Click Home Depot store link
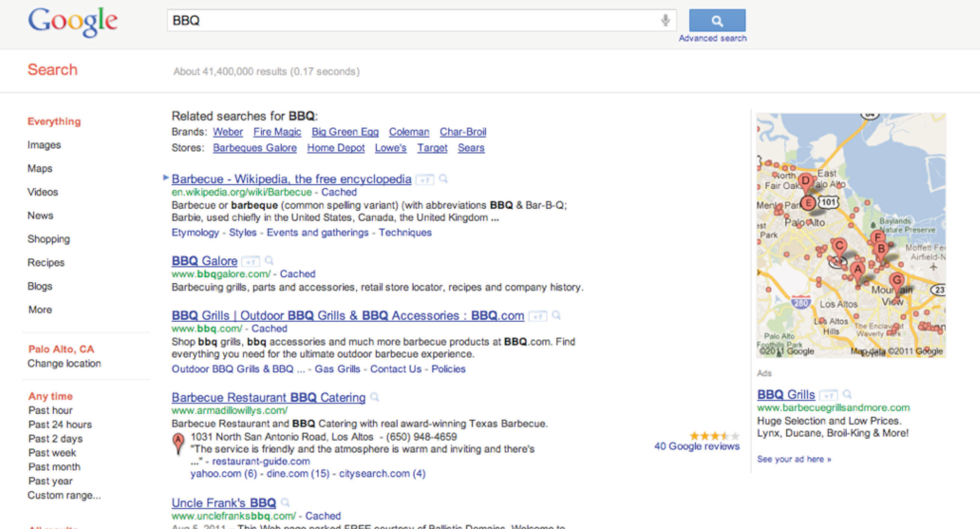The image size is (980, 529). pyautogui.click(x=336, y=148)
